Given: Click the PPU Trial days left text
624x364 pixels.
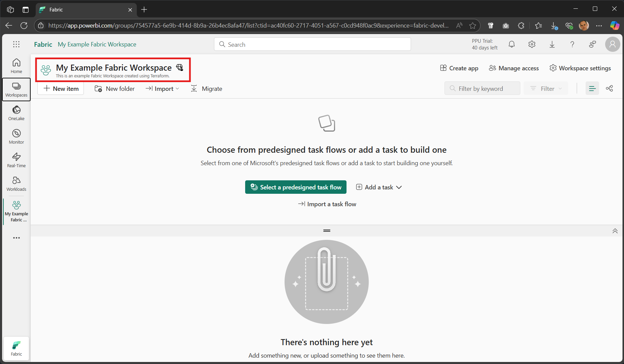Looking at the screenshot, I should click(x=485, y=44).
